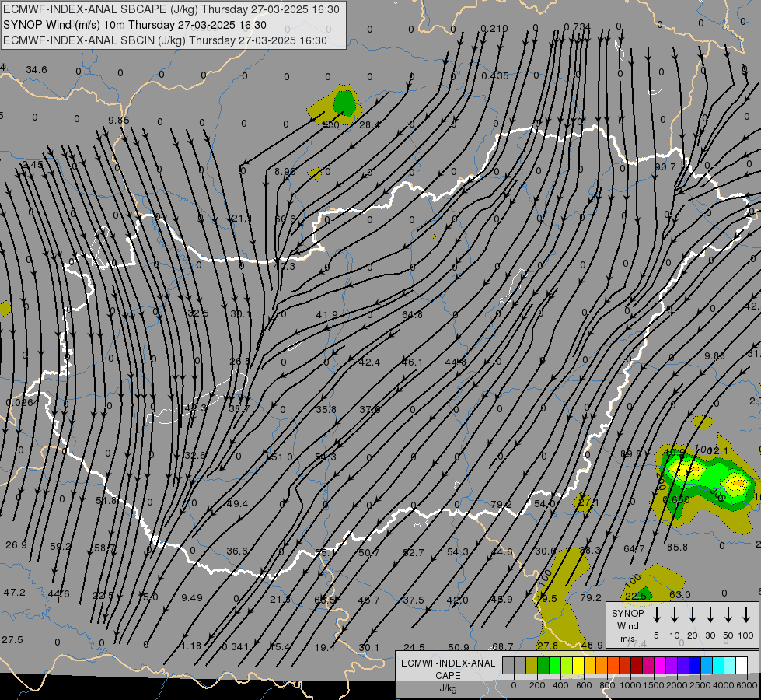Click the 58.7 value on map
The height and width of the screenshot is (700, 761).
pos(105,548)
